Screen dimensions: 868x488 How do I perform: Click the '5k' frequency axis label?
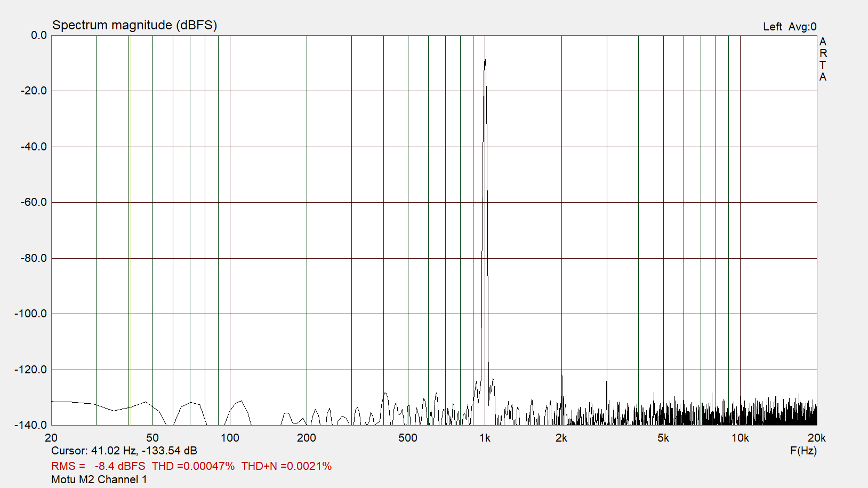pos(663,438)
